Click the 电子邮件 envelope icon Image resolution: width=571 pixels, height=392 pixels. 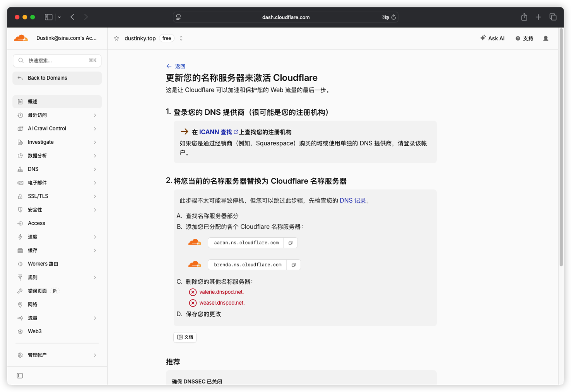(20, 183)
